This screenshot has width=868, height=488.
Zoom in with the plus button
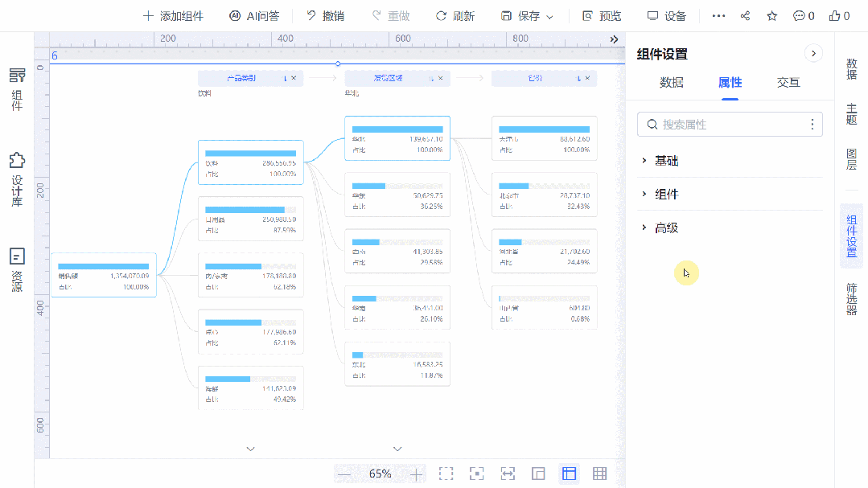pos(416,474)
